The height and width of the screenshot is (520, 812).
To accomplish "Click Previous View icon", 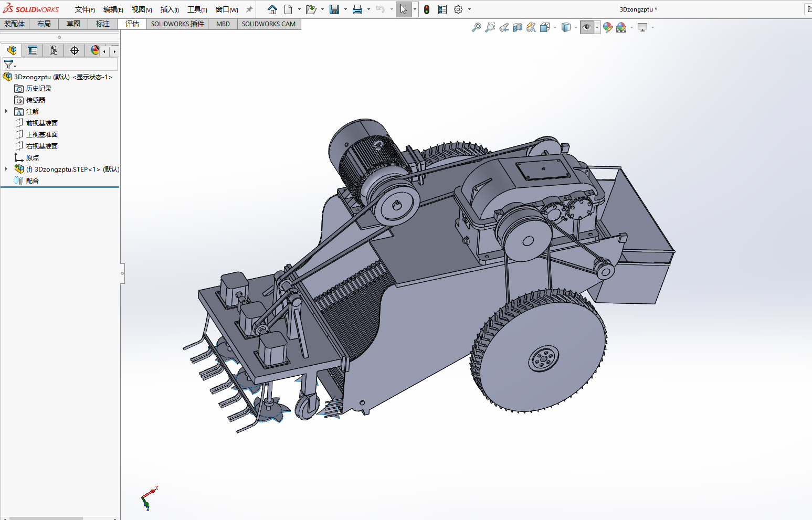I will [x=504, y=27].
